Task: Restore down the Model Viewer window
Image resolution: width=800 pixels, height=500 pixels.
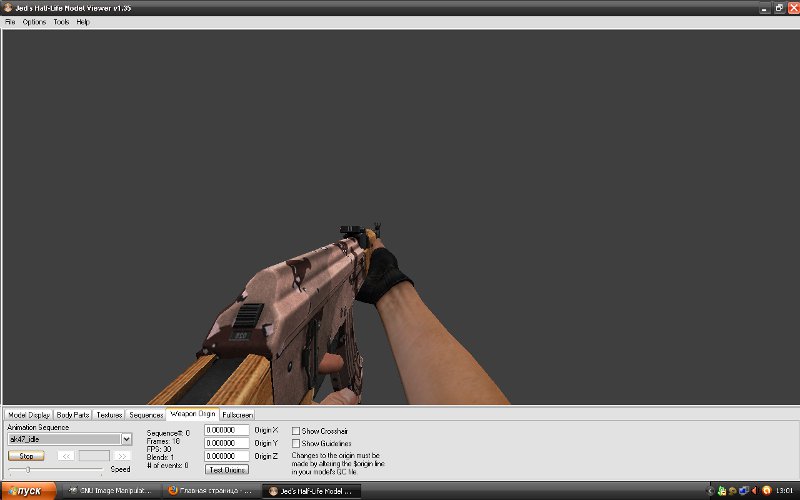Action: coord(779,8)
